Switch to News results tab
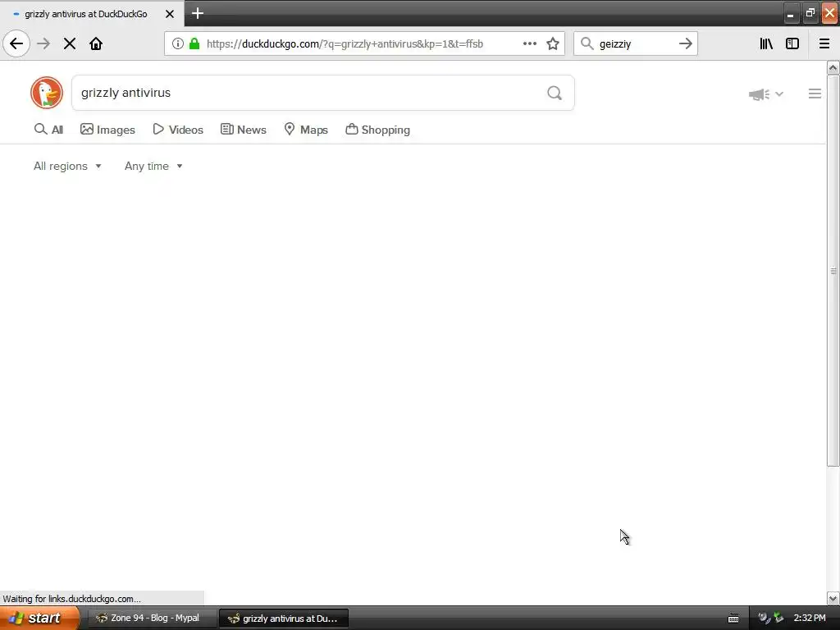Image resolution: width=840 pixels, height=630 pixels. [243, 130]
